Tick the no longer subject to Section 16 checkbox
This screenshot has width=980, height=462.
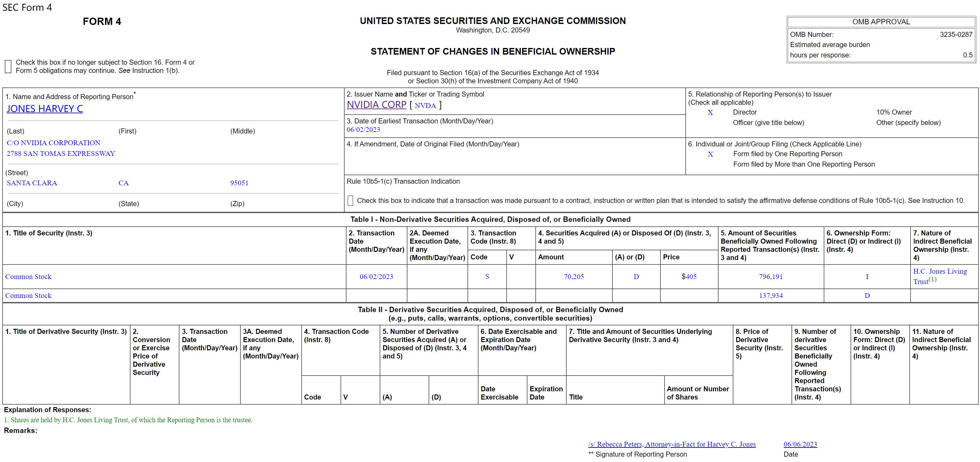(x=8, y=67)
